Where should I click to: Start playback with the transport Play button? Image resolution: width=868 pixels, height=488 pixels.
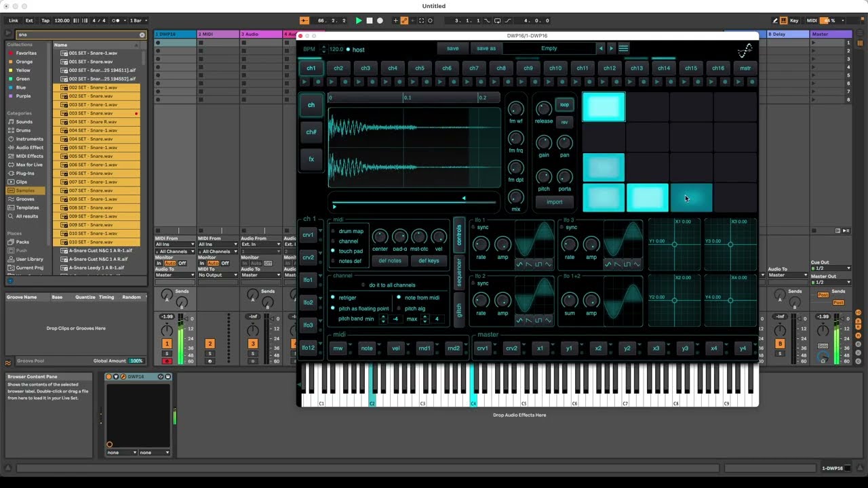click(359, 21)
